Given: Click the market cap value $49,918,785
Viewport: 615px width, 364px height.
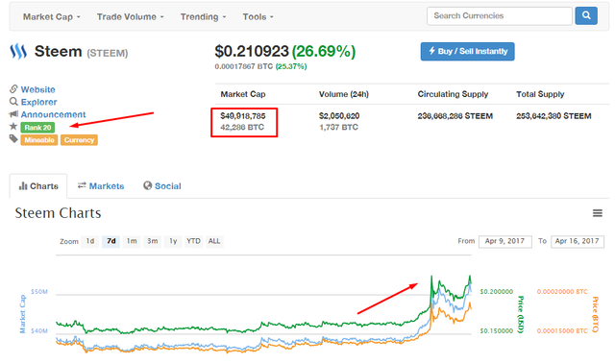Looking at the screenshot, I should coord(243,116).
